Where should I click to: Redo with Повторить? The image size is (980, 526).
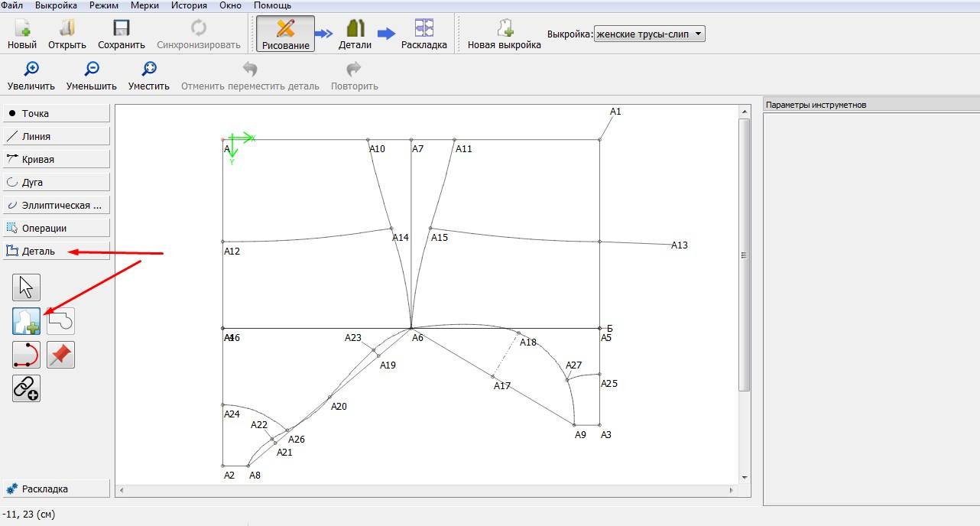[354, 76]
